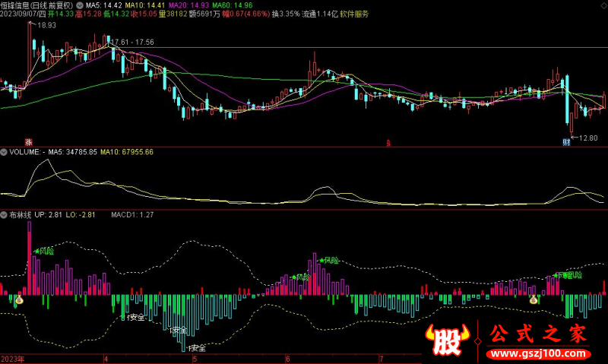Open the dropdown arrow beside 恒锋信息 title
The height and width of the screenshot is (364, 608).
click(x=80, y=5)
